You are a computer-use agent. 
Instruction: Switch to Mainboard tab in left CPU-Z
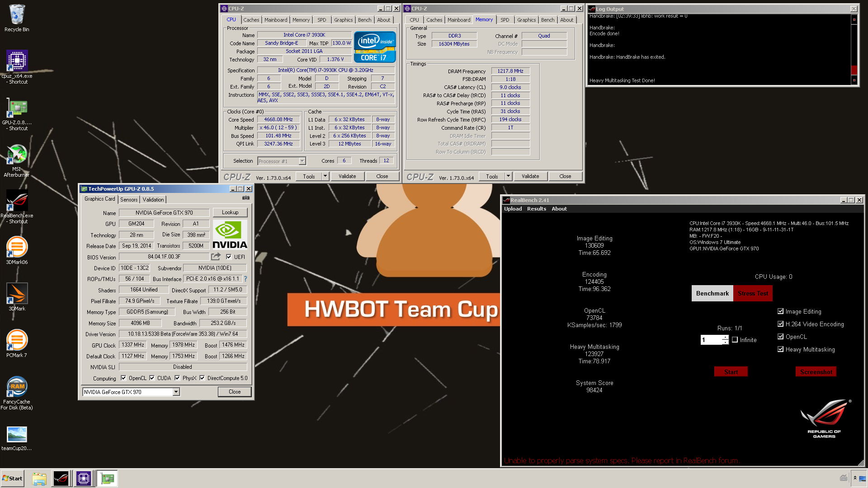[276, 20]
